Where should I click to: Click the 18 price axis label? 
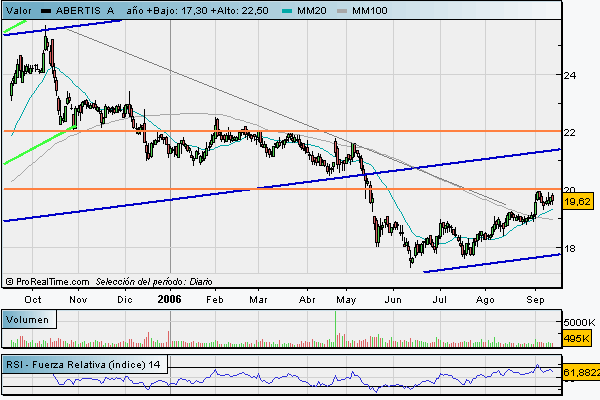[x=570, y=248]
